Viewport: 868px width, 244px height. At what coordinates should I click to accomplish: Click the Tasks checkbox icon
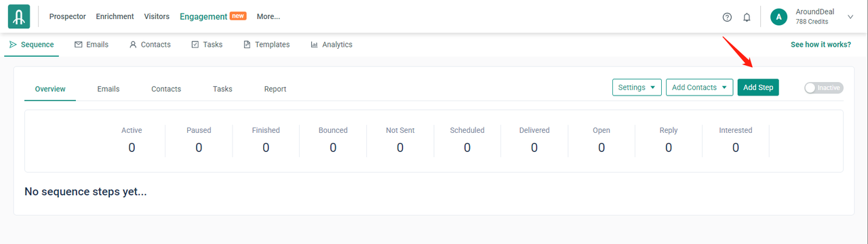click(x=195, y=45)
